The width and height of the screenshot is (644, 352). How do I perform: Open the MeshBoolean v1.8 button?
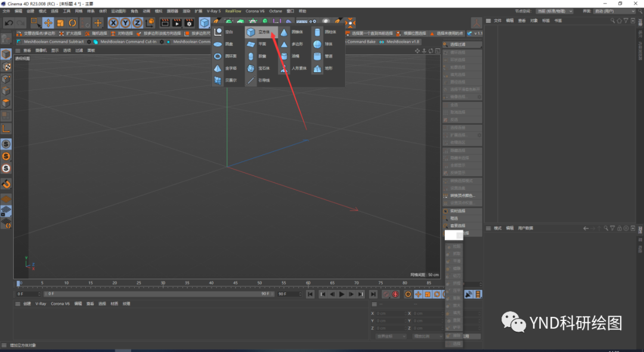tap(399, 42)
